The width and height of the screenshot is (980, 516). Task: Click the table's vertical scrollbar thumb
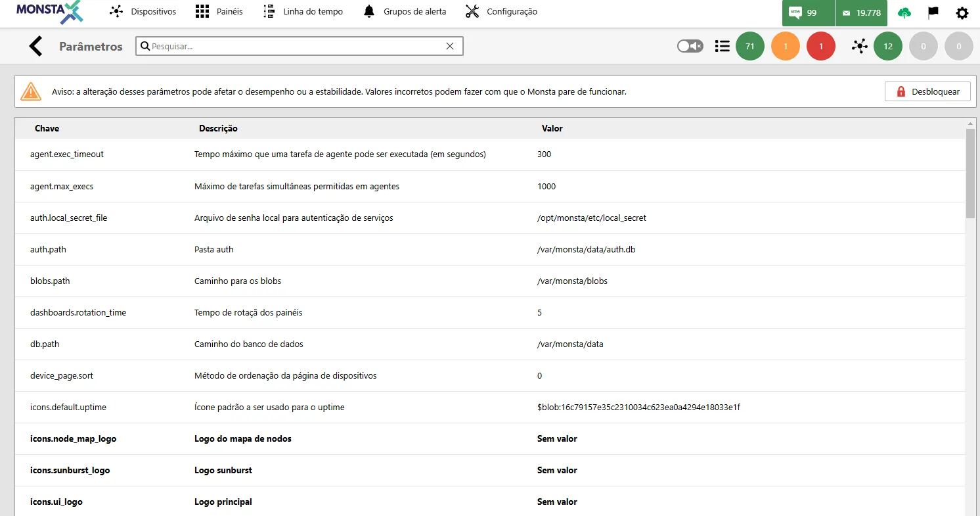(x=971, y=172)
